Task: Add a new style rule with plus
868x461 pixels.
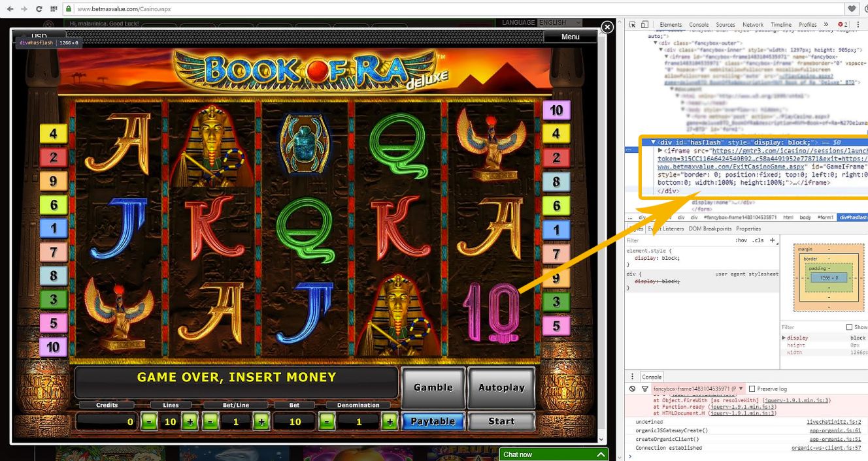Action: pyautogui.click(x=773, y=240)
